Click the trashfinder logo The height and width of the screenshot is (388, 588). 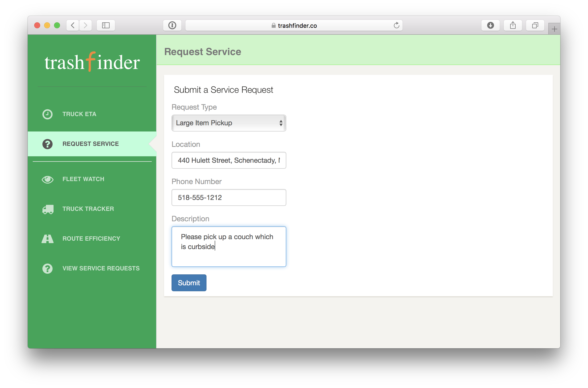[92, 62]
